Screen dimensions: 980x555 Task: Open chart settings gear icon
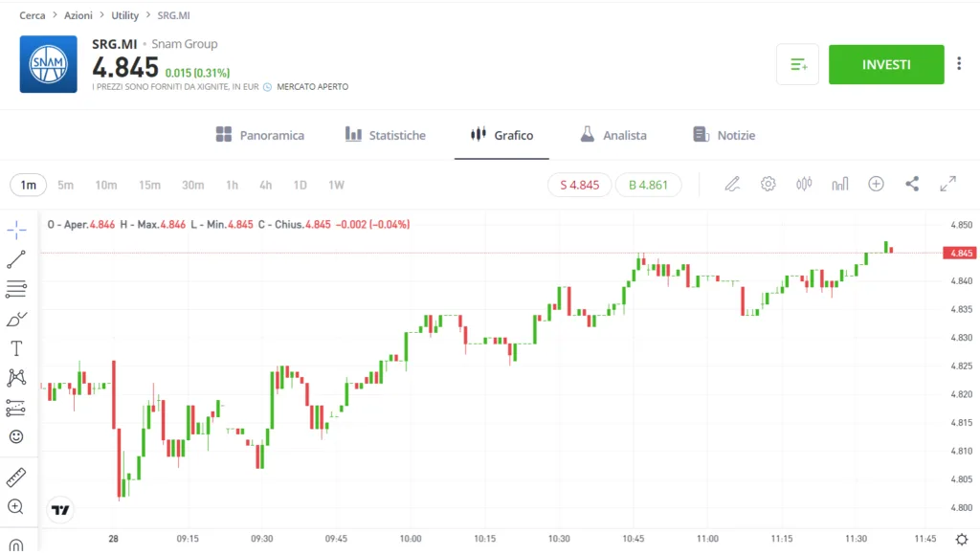coord(768,185)
